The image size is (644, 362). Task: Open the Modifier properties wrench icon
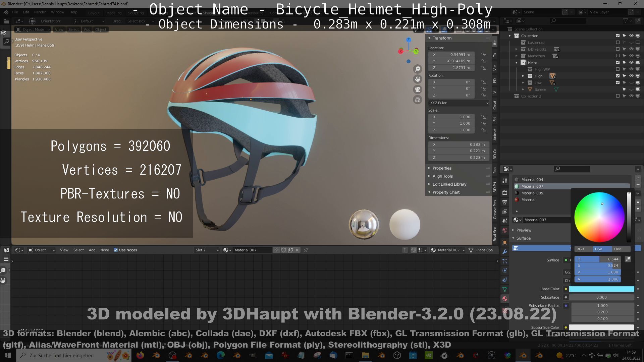(x=505, y=252)
